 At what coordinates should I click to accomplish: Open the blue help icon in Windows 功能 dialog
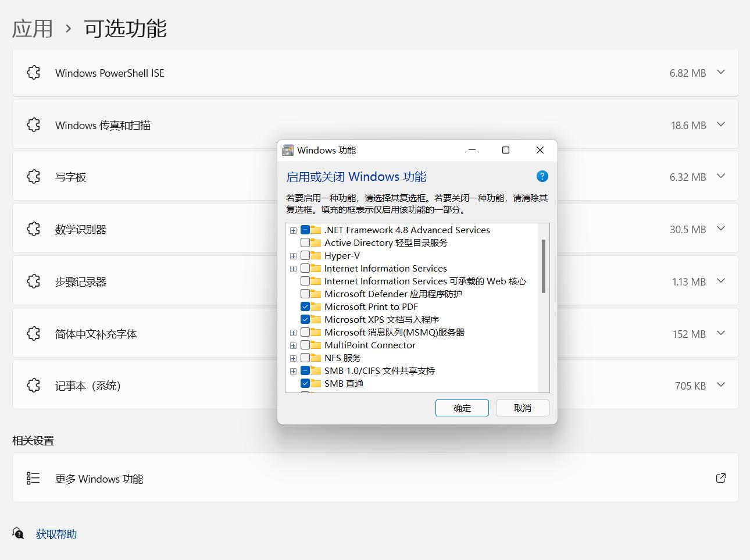pos(542,176)
